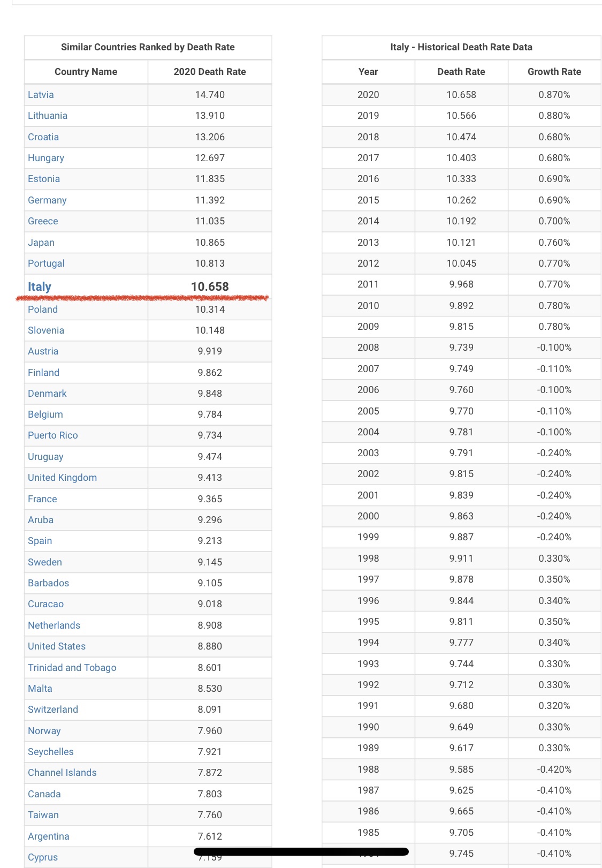Image resolution: width=602 pixels, height=868 pixels.
Task: Select the Poland link
Action: click(43, 310)
